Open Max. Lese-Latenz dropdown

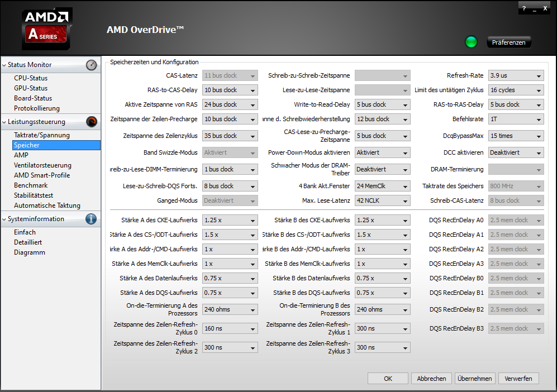tap(383, 200)
